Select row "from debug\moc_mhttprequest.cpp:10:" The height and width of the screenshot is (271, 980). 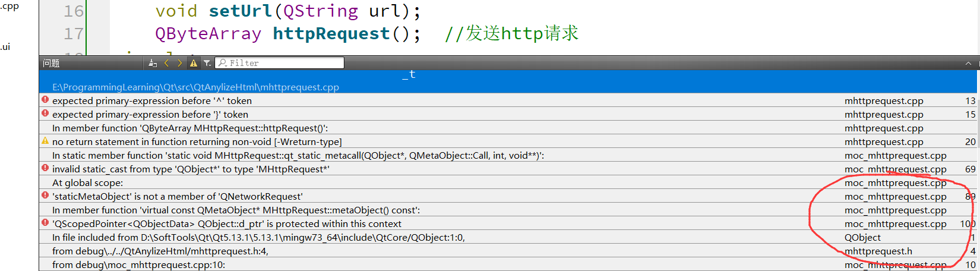tap(508, 264)
